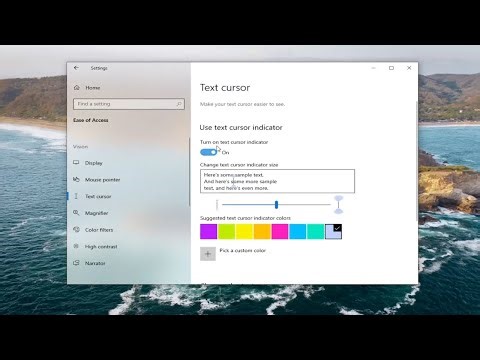Click the Text cursor page heading
The height and width of the screenshot is (360, 480).
(225, 88)
